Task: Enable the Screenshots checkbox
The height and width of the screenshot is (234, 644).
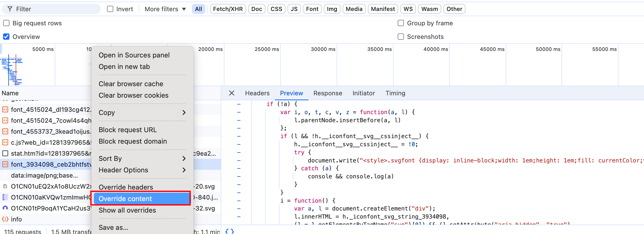Action: (x=401, y=37)
